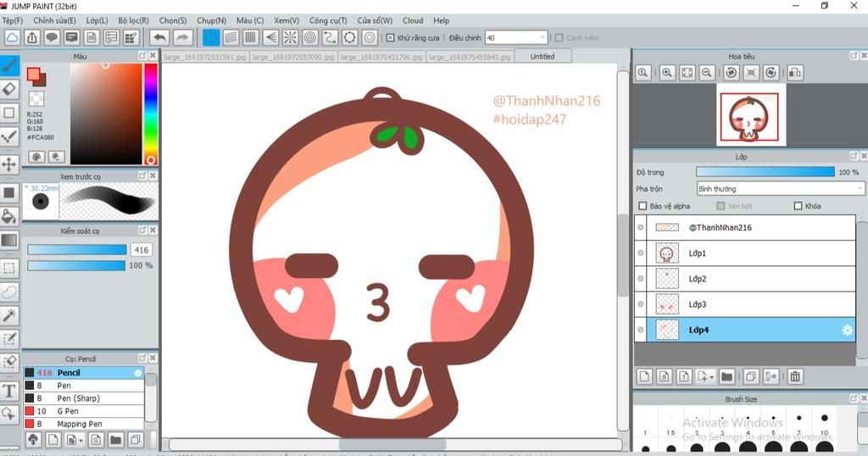Switch to the large_1651972531591.jpg tab
The height and width of the screenshot is (456, 868).
205,57
